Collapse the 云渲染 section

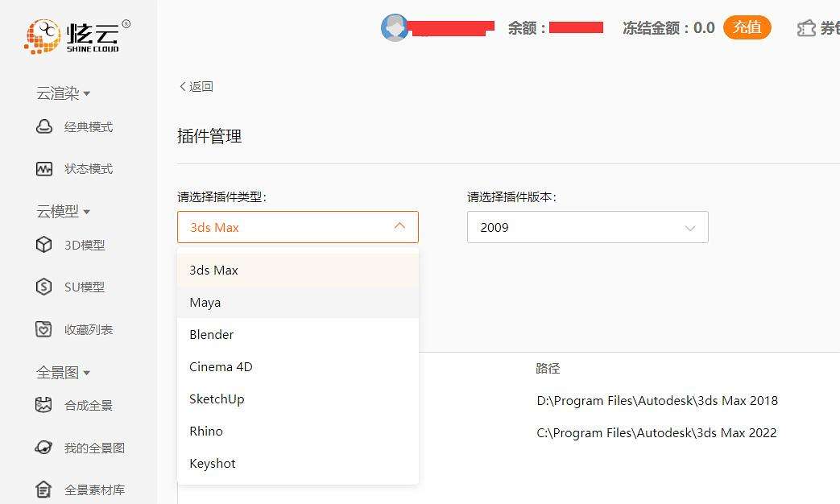[x=63, y=93]
